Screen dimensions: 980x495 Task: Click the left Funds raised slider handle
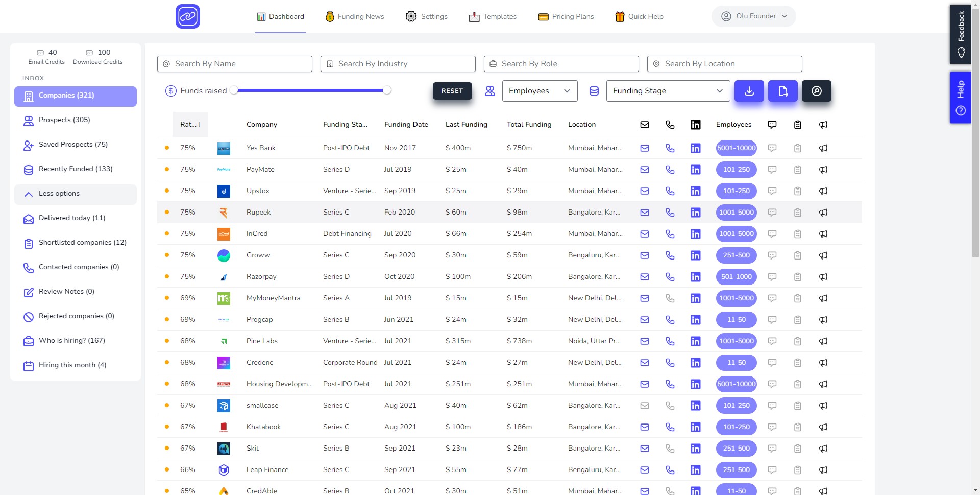(x=234, y=90)
